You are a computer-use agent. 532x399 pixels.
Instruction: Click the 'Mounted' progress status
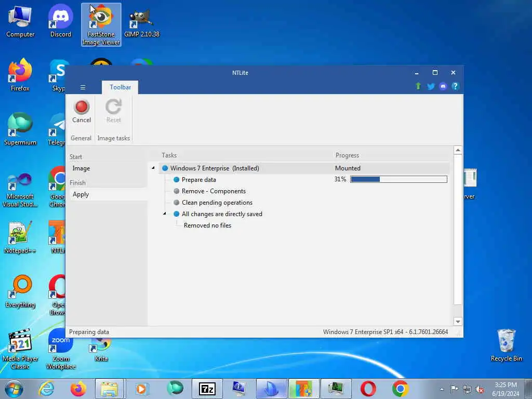(348, 168)
